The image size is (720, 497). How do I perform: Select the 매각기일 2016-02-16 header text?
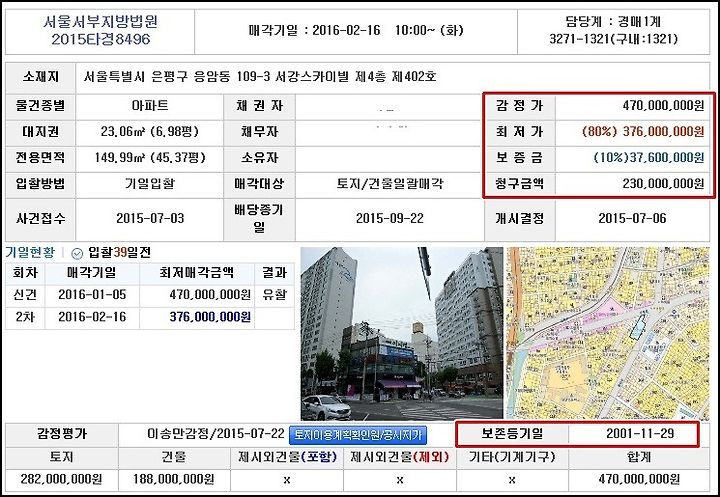(x=315, y=30)
